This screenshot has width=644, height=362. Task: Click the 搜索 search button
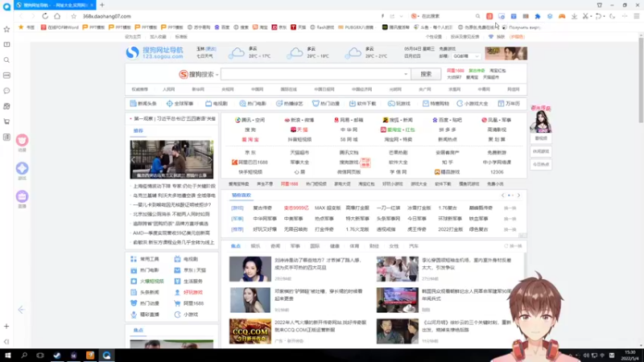click(426, 74)
